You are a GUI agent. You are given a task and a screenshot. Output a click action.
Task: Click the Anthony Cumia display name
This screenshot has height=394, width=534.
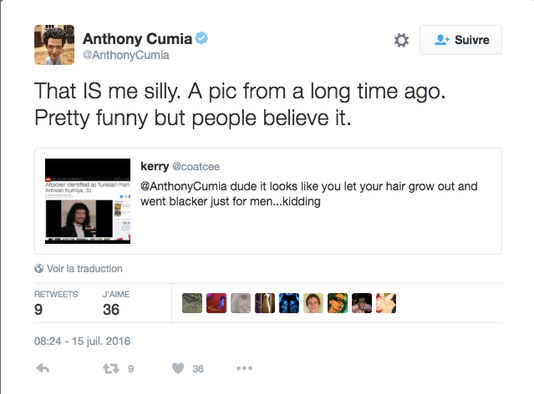click(x=138, y=39)
